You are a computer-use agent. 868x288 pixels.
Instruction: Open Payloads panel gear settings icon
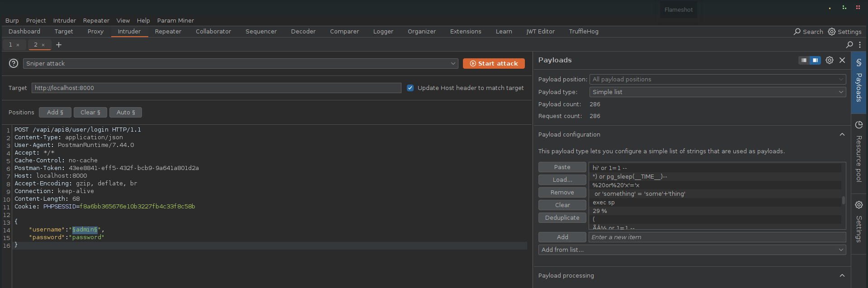(x=830, y=60)
